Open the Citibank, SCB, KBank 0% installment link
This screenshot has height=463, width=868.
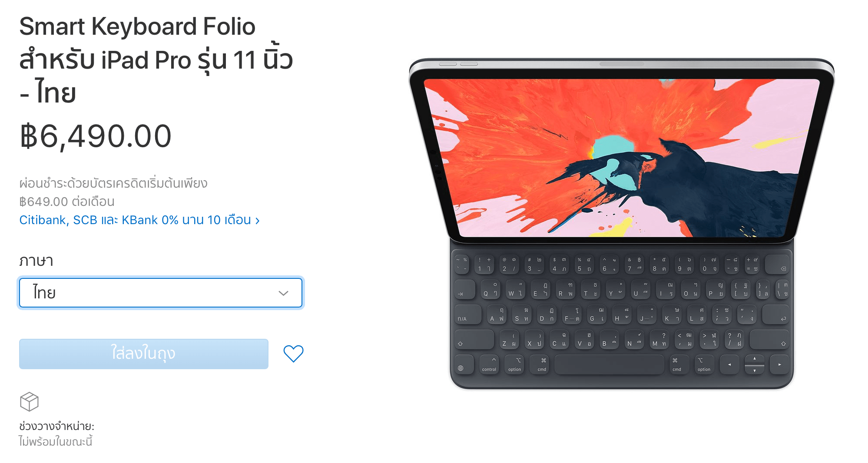pos(139,220)
